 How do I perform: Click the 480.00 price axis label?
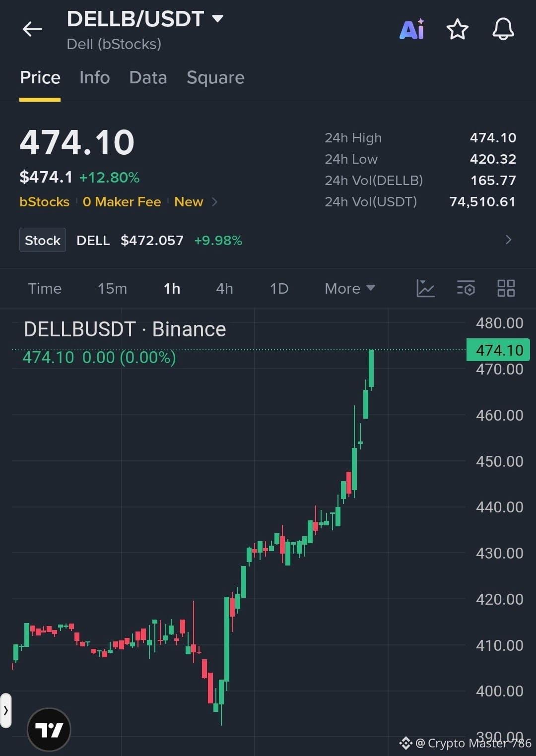[499, 323]
